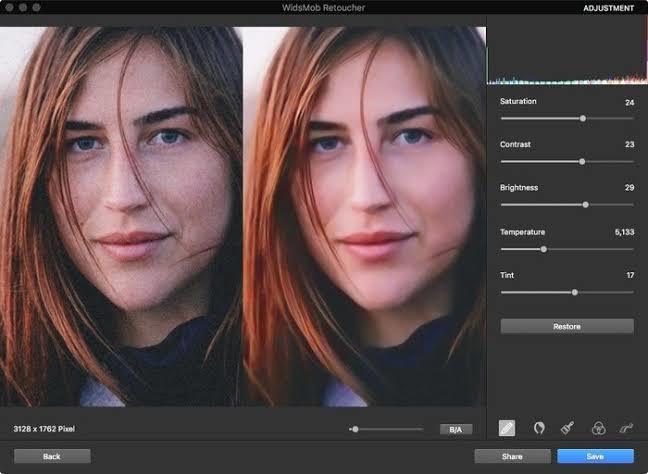Click the histogram graph
The width and height of the screenshot is (648, 474).
click(x=567, y=51)
